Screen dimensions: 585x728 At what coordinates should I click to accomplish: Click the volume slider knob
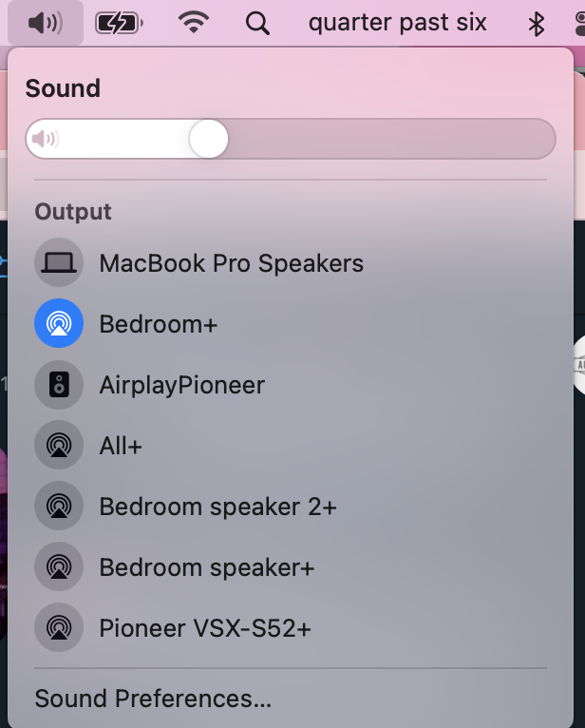click(209, 139)
